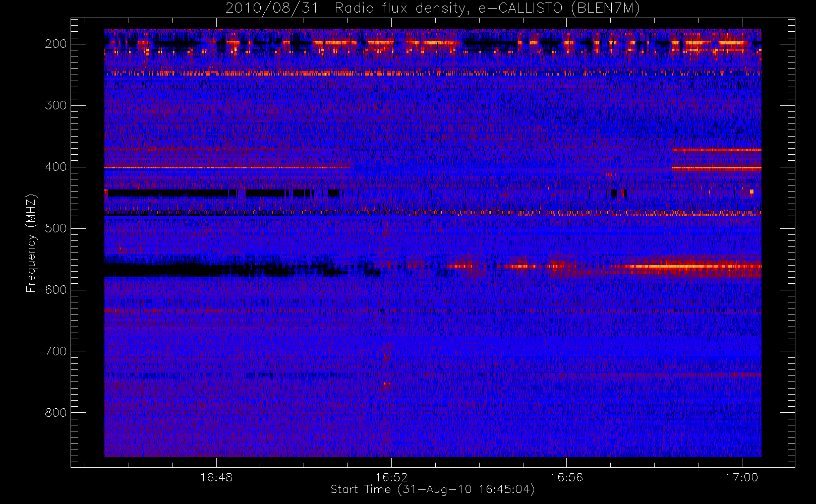Select the 700 frequency tick label
816x504 pixels.
[56, 351]
